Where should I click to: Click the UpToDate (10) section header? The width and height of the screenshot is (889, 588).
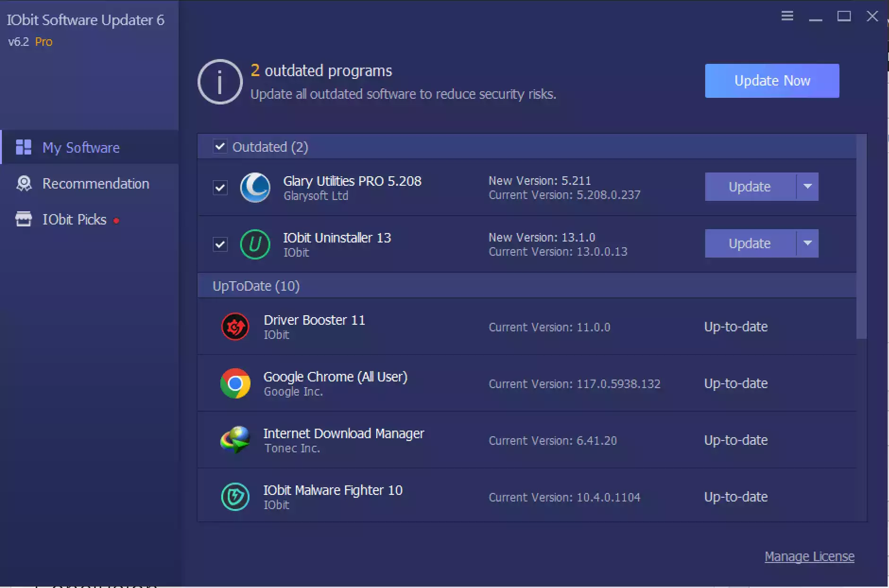[x=527, y=285]
